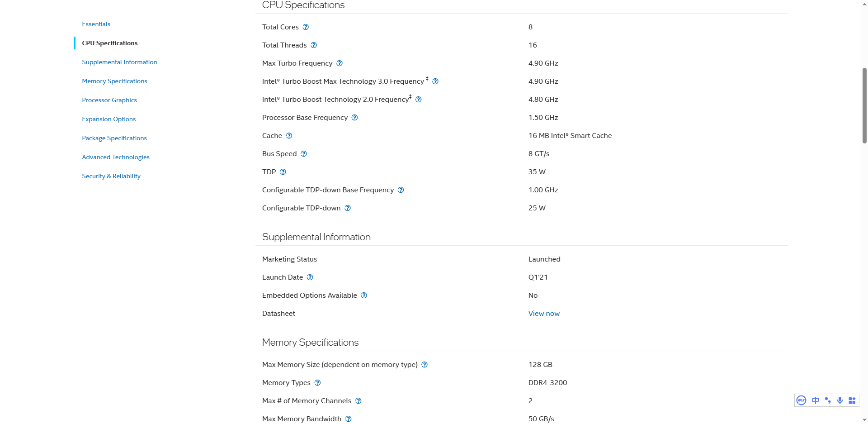Screen dimensions: 868x424
Task: Click help icon beside Max Turbo Frequency
Action: click(x=340, y=63)
